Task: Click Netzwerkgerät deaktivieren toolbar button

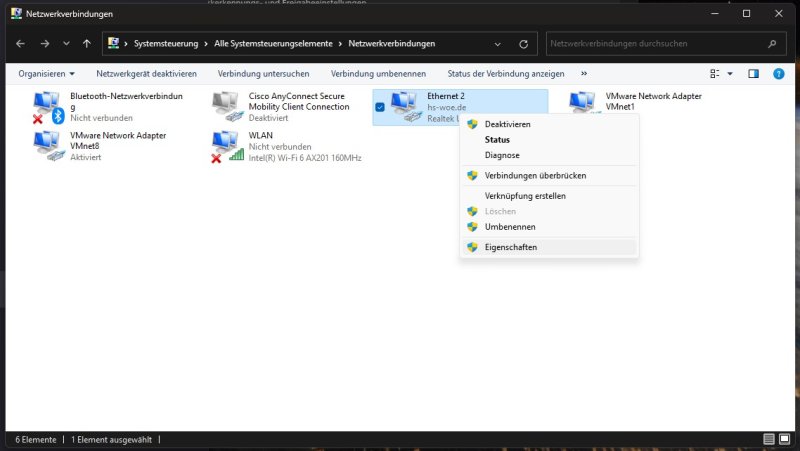Action: click(x=146, y=73)
